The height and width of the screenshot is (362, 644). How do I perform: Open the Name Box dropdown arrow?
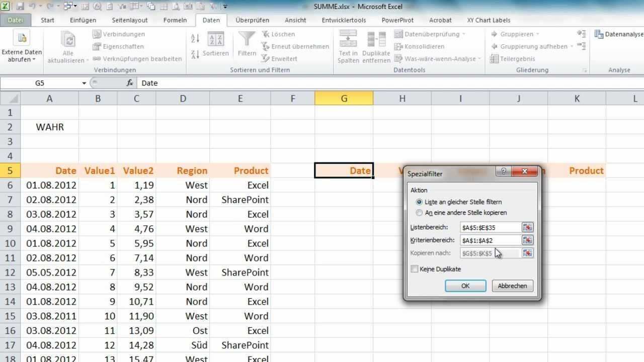(84, 83)
